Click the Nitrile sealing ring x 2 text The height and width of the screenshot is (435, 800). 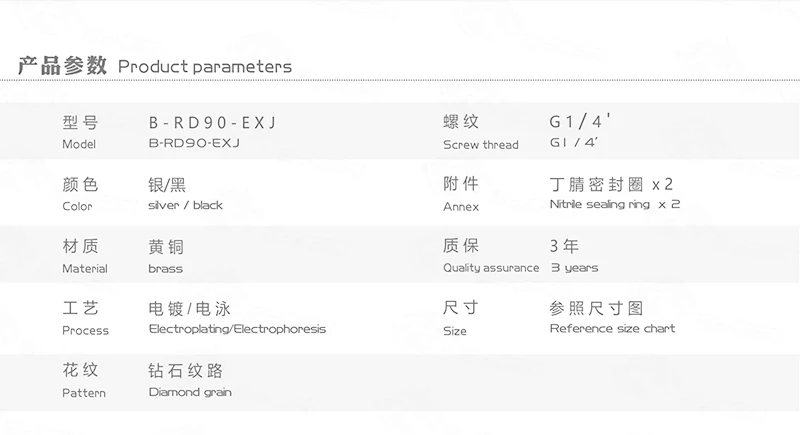pos(615,204)
